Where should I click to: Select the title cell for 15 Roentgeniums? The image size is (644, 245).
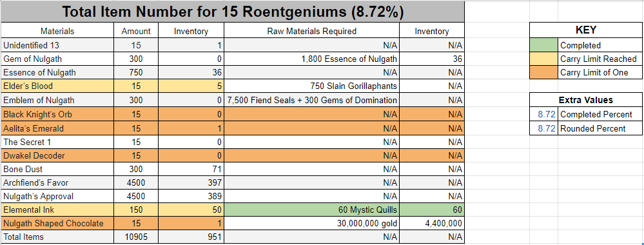(233, 12)
